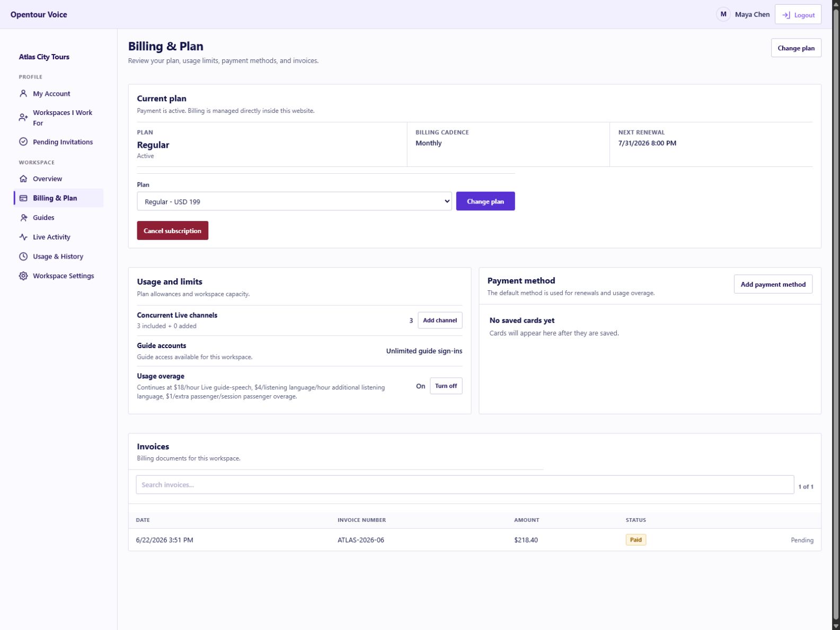Turn off usage overage
This screenshot has height=630, width=840.
[x=446, y=386]
